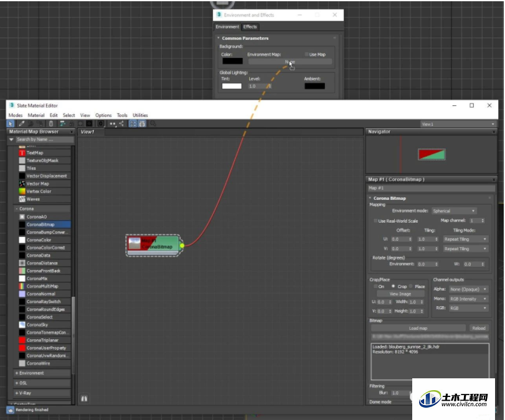Expand Environment group in browser

tap(16, 373)
